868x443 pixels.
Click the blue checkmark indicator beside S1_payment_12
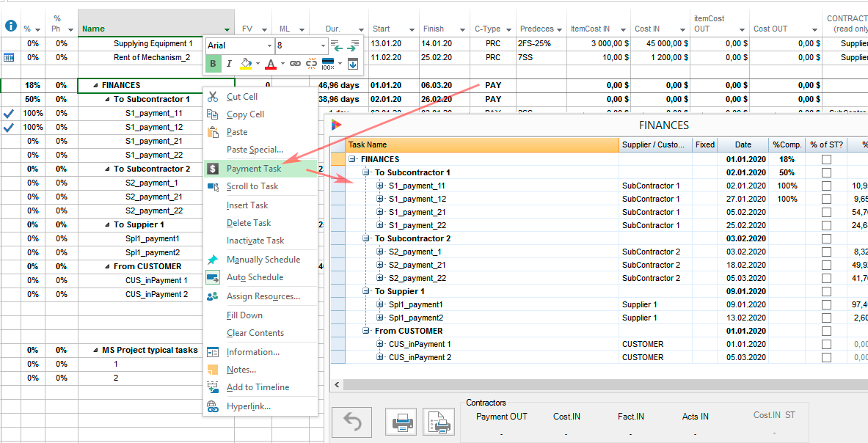(9, 127)
